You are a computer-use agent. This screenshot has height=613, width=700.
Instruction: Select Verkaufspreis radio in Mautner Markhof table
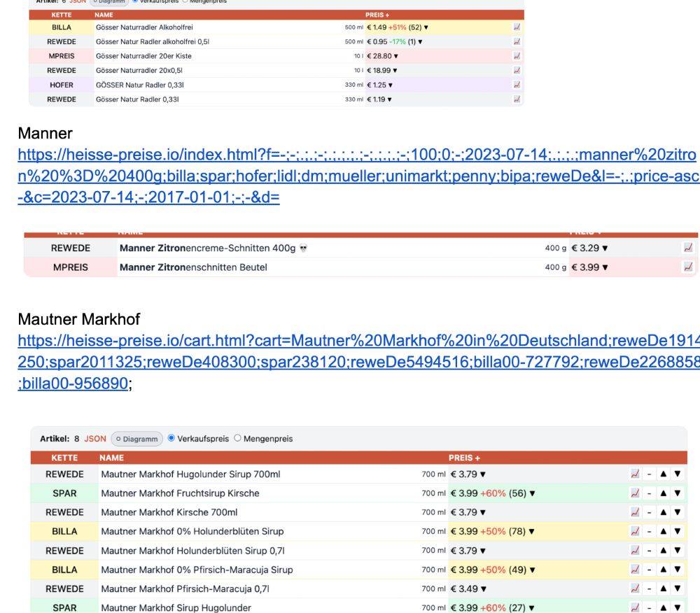click(x=171, y=438)
